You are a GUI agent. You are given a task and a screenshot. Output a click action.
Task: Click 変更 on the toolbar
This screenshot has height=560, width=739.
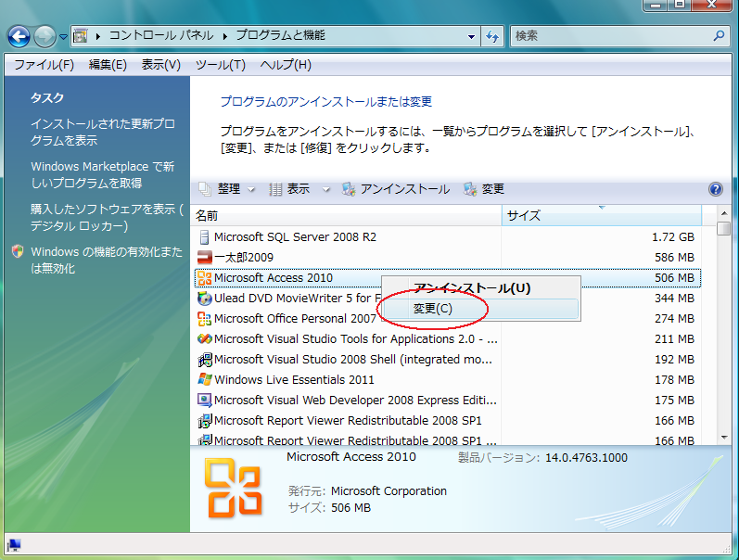(484, 189)
